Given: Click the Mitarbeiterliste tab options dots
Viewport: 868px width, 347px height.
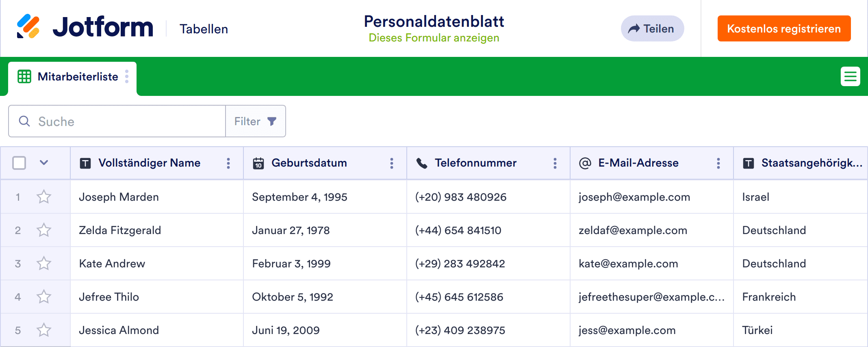Looking at the screenshot, I should 127,76.
